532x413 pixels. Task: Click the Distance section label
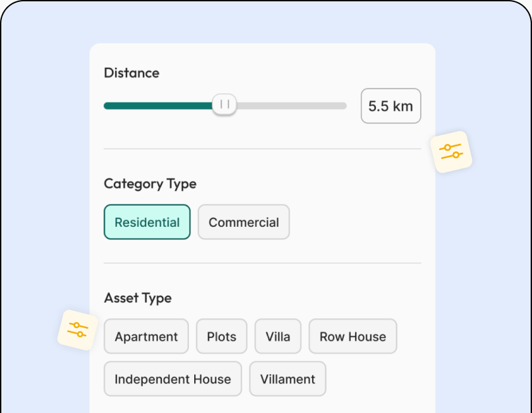pos(132,73)
